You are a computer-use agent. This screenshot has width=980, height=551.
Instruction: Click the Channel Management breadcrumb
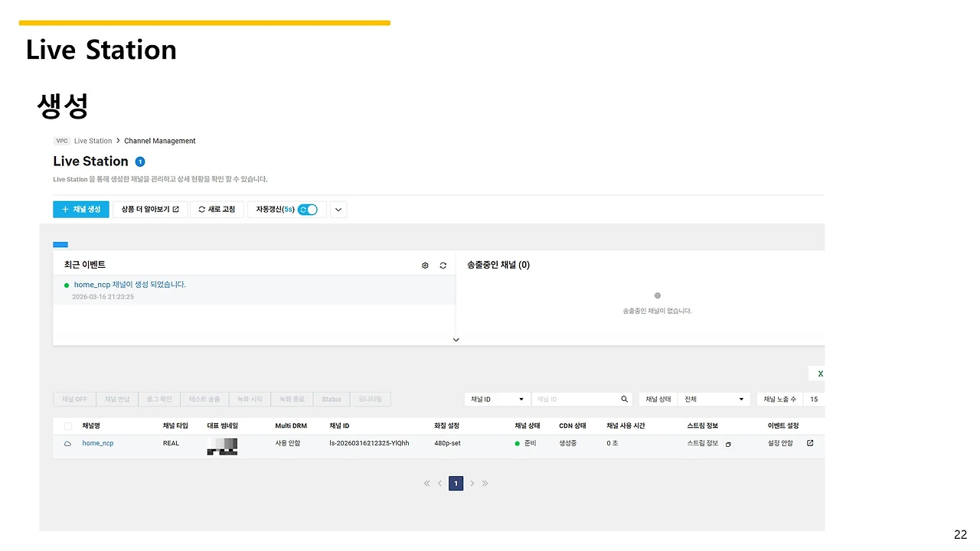pos(160,141)
